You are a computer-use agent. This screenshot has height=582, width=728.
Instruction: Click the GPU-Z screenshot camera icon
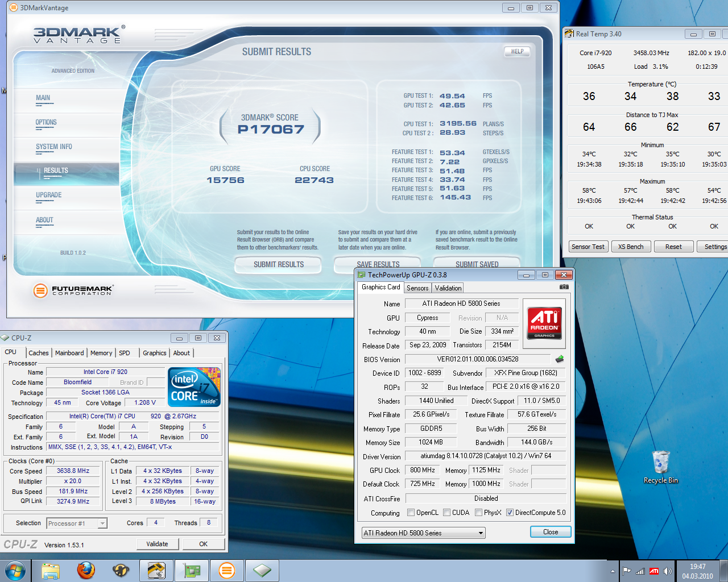point(564,287)
